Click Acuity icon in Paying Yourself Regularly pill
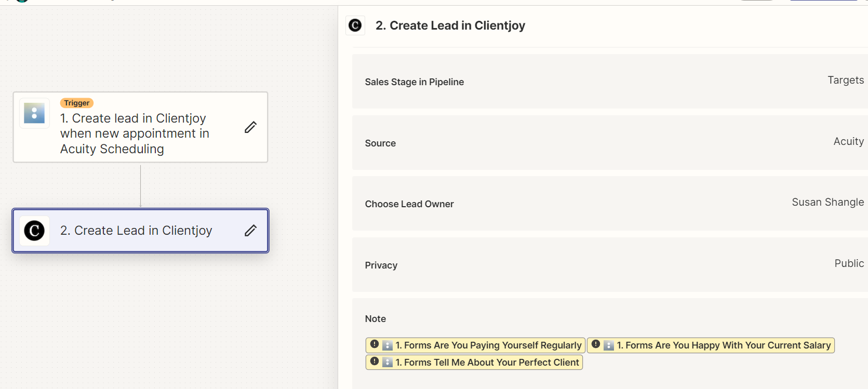Viewport: 868px width, 389px height. coord(388,345)
